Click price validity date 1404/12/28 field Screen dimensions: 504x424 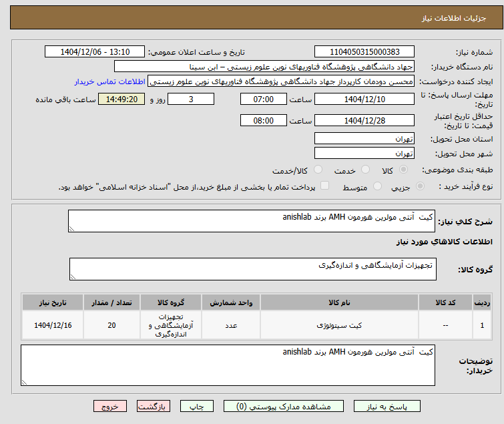click(364, 120)
